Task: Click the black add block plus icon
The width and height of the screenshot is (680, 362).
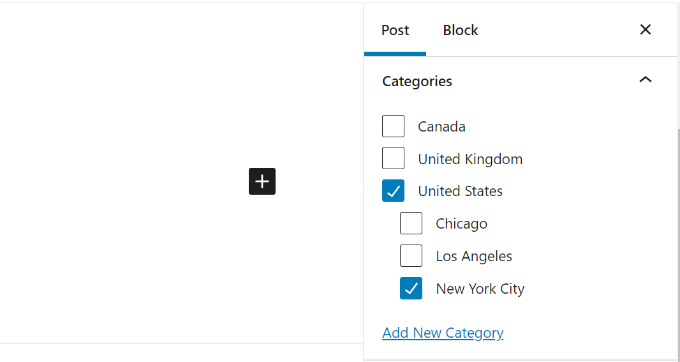Action: [x=262, y=181]
